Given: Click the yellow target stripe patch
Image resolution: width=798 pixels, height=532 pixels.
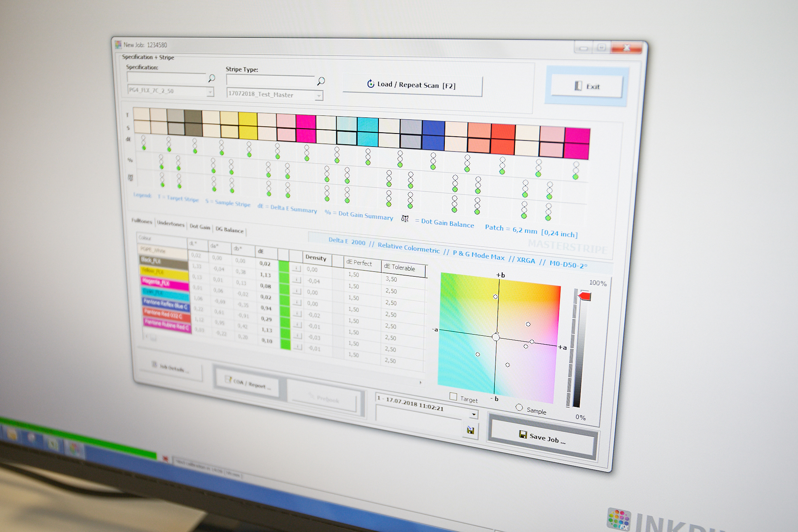Looking at the screenshot, I should click(x=248, y=119).
